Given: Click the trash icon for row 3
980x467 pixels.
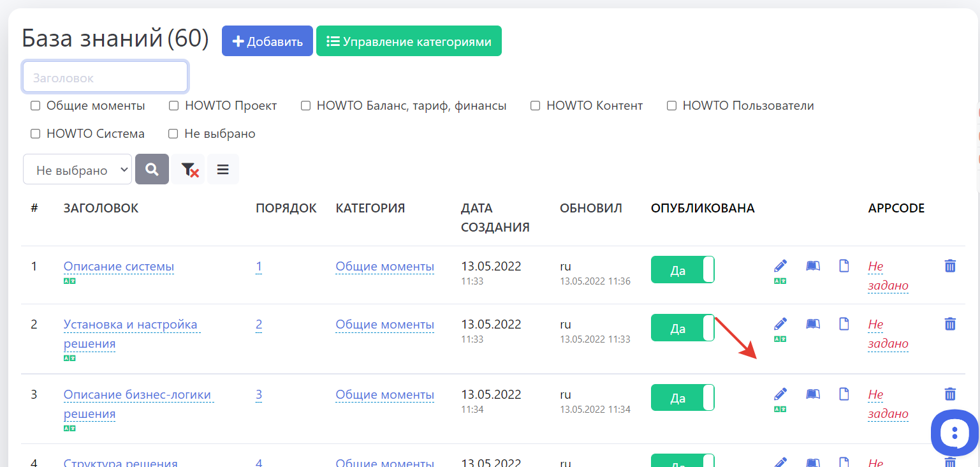Looking at the screenshot, I should click(949, 394).
